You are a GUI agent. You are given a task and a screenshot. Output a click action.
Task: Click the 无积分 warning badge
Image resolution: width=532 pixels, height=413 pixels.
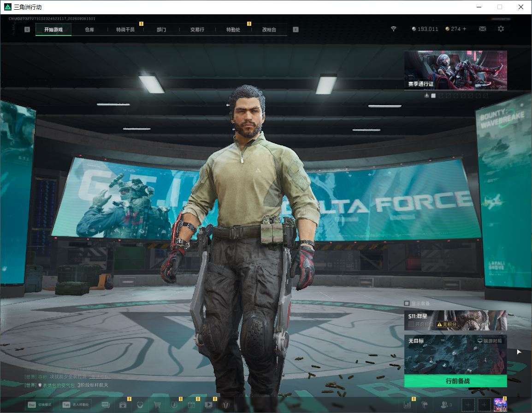coord(447,324)
